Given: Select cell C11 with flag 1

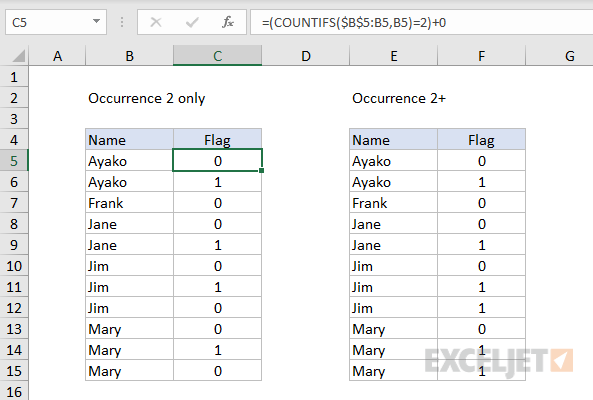Looking at the screenshot, I should (217, 287).
